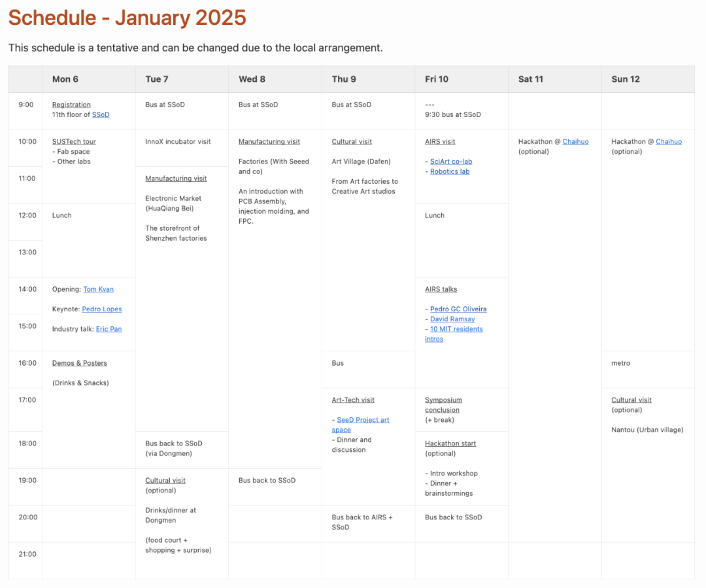Select "Art Village (Dafen)" on Thursday
The width and height of the screenshot is (706, 588).
(x=361, y=162)
